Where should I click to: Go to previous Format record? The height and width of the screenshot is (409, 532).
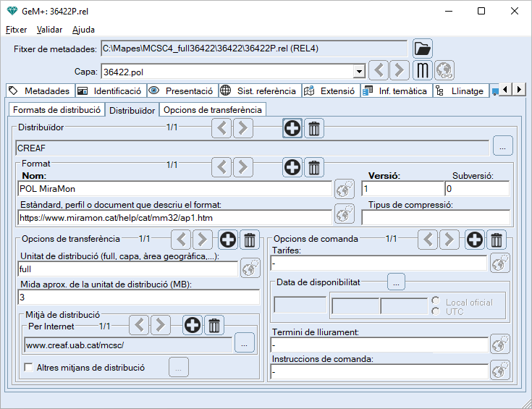coord(222,167)
